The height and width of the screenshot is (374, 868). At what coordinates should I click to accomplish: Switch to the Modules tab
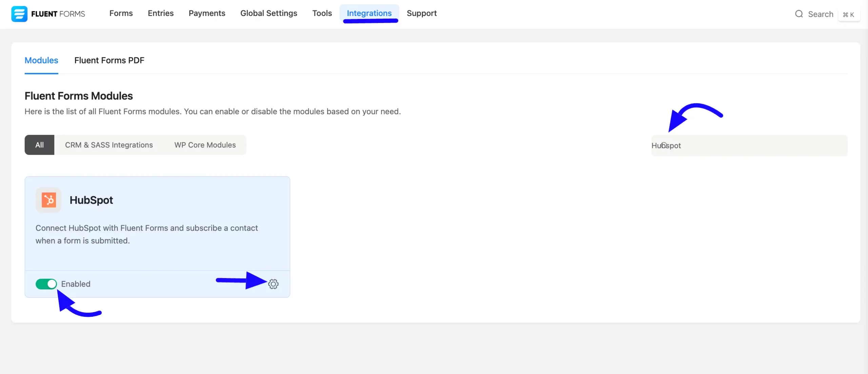[41, 60]
